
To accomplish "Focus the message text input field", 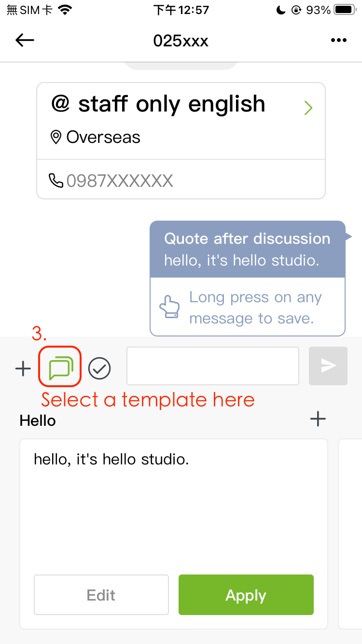I will (212, 366).
